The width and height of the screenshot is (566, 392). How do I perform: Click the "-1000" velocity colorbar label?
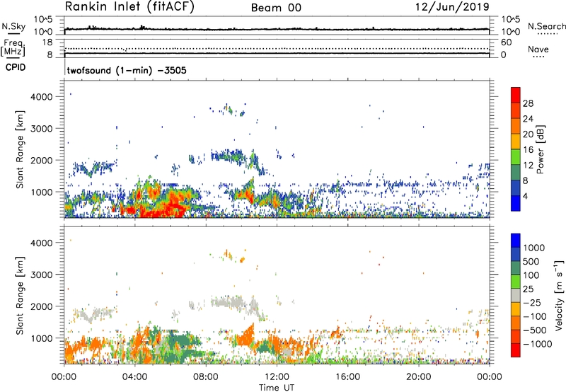[x=538, y=344]
